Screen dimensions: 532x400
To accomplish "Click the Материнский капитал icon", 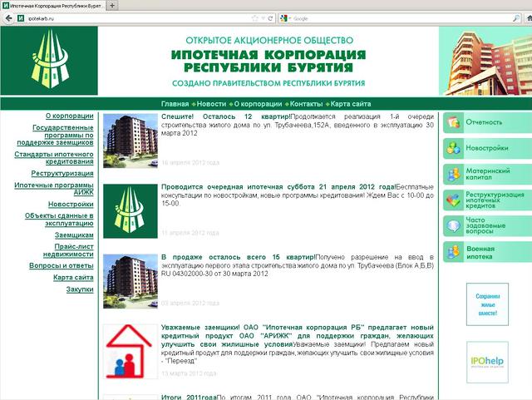I will 453,174.
